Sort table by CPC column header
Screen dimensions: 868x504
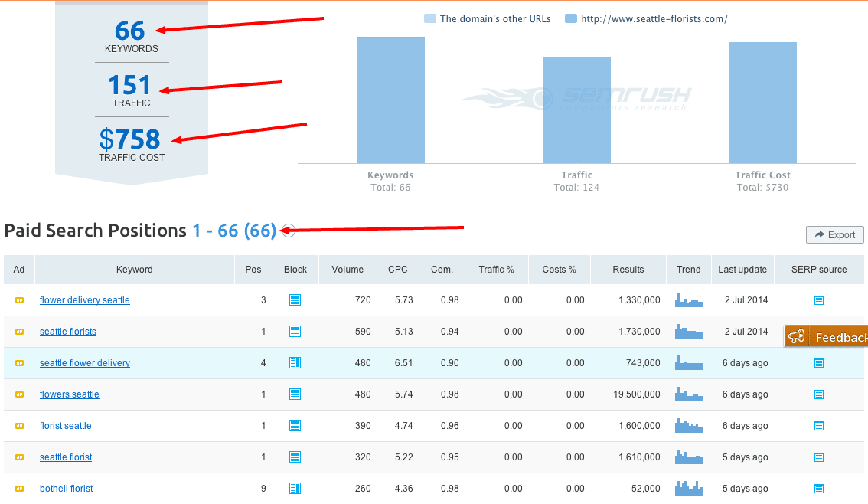[x=397, y=270]
